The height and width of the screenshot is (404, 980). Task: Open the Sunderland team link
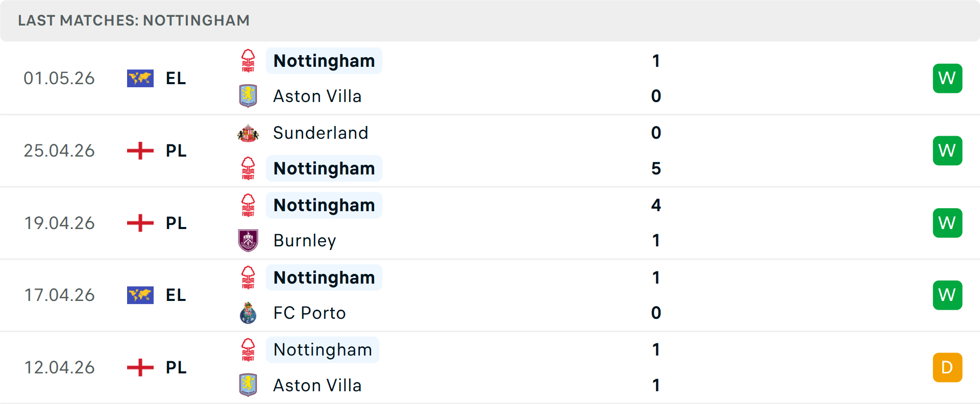[321, 133]
